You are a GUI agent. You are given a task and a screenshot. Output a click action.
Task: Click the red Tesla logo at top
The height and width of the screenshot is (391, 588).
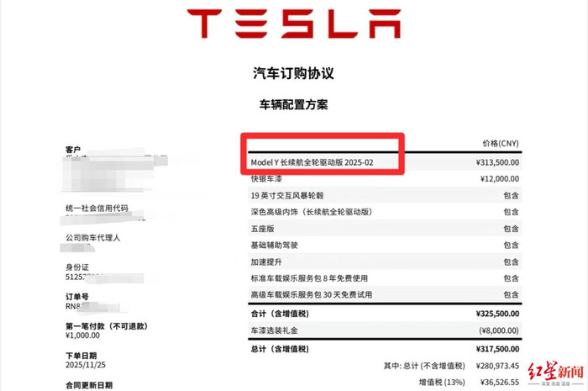(293, 24)
